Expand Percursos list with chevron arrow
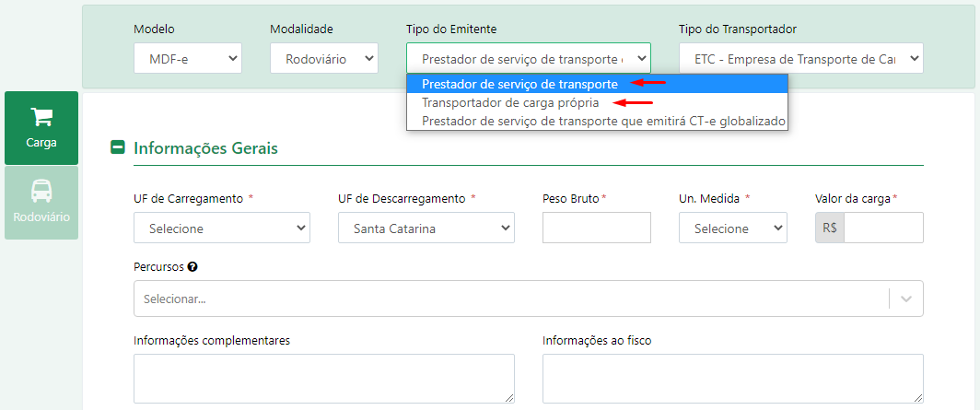 (x=906, y=299)
